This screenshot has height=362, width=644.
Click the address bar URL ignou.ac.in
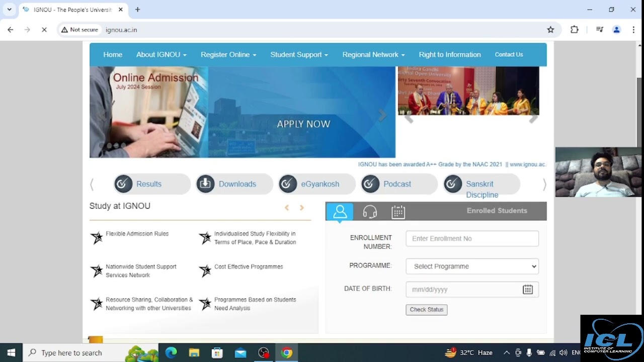pyautogui.click(x=121, y=30)
